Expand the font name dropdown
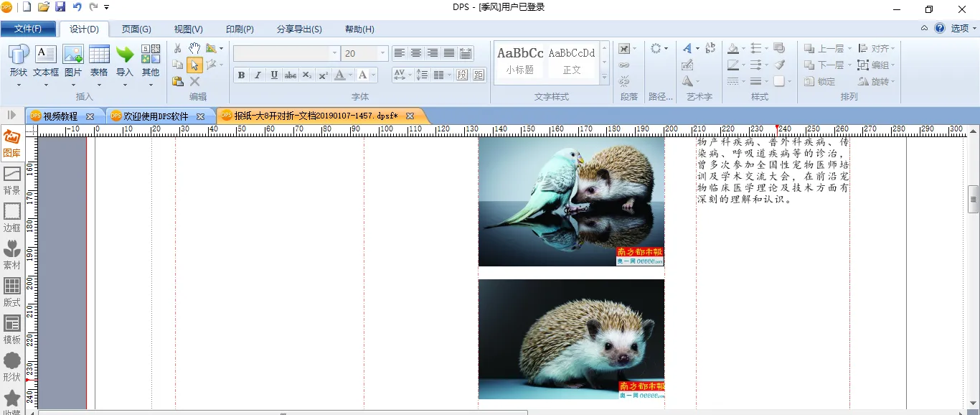Image resolution: width=980 pixels, height=415 pixels. [334, 54]
